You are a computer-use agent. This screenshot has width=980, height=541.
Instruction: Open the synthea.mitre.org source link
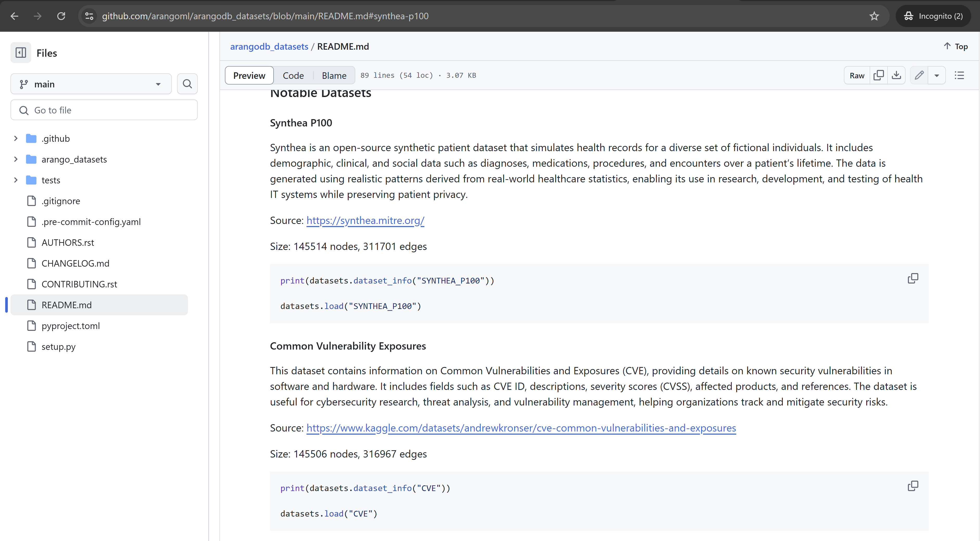[365, 221]
